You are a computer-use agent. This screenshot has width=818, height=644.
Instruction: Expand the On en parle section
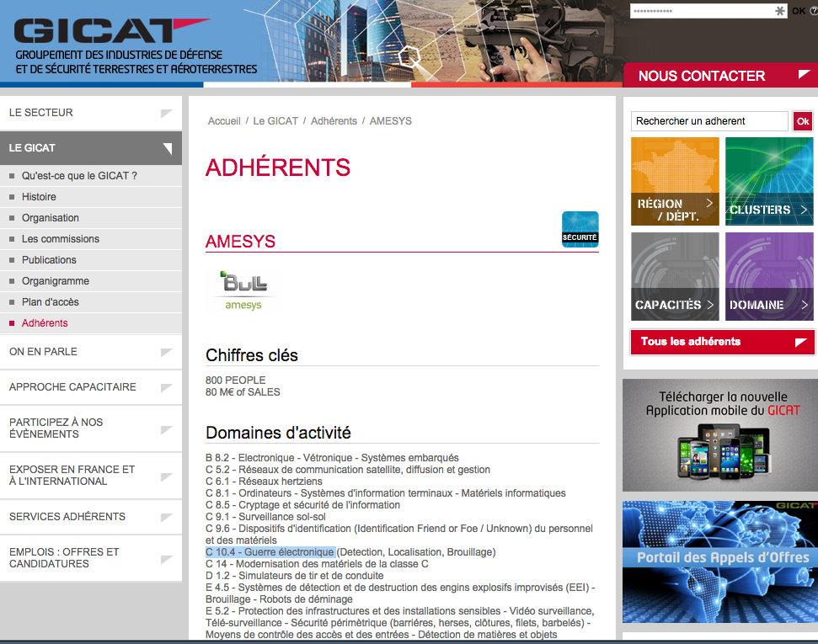point(91,352)
